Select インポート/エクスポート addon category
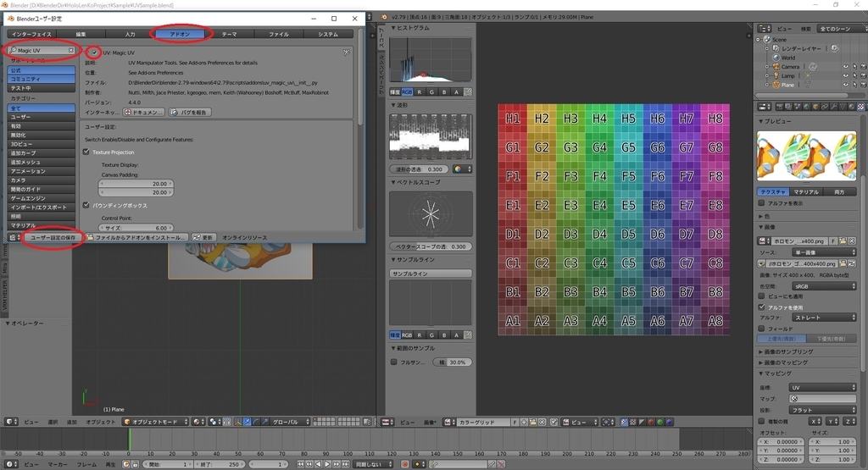The height and width of the screenshot is (470, 868). [42, 207]
